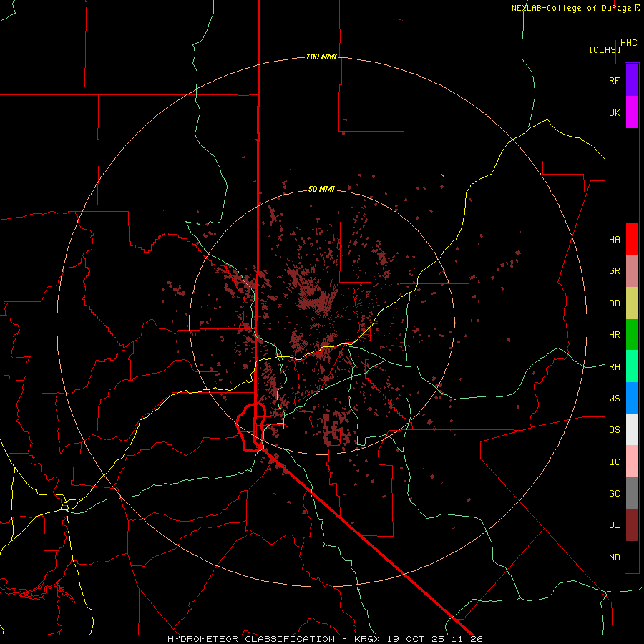Click the HA red legend swatch
Screen dimensions: 644x644
632,239
